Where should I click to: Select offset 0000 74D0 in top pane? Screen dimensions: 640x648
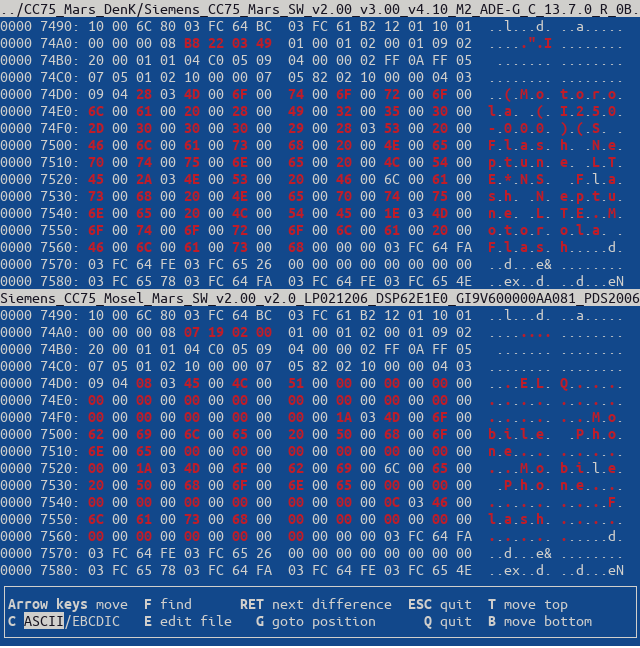tap(39, 94)
